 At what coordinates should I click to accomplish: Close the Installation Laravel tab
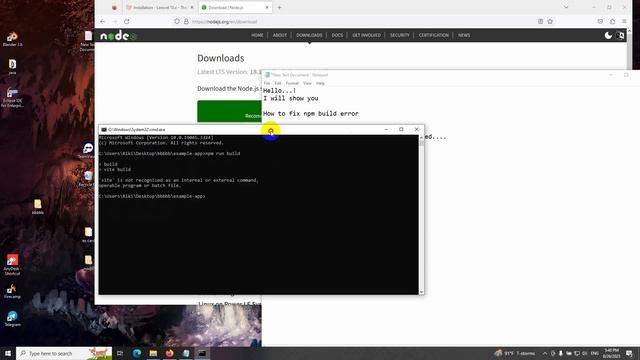[x=192, y=7]
